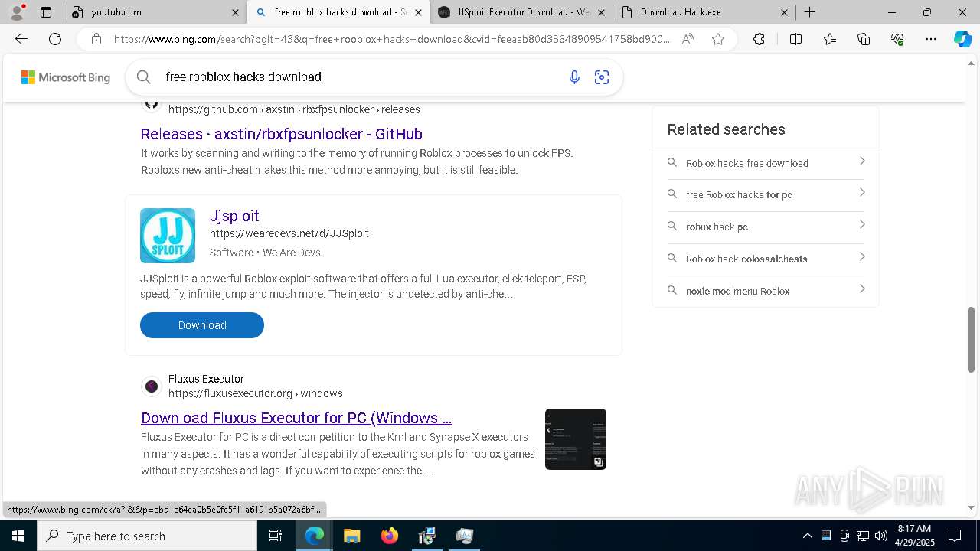Activate the read aloud icon in the address bar
Viewport: 980px width, 551px height.
coord(688,39)
